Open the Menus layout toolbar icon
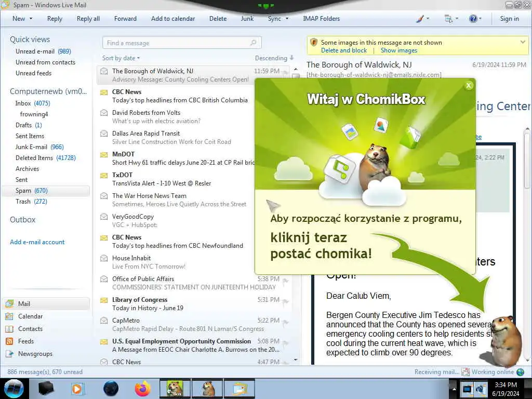The height and width of the screenshot is (399, 532). 448,19
